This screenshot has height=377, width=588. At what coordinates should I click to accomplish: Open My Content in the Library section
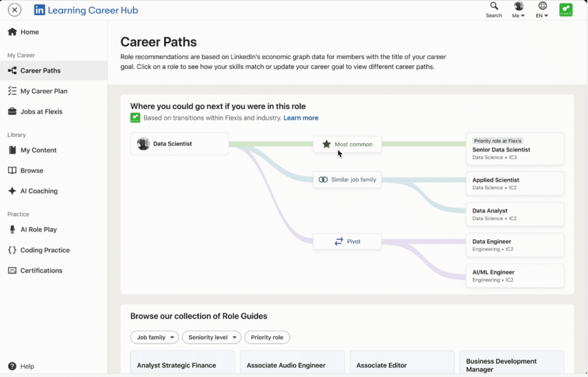click(14, 150)
